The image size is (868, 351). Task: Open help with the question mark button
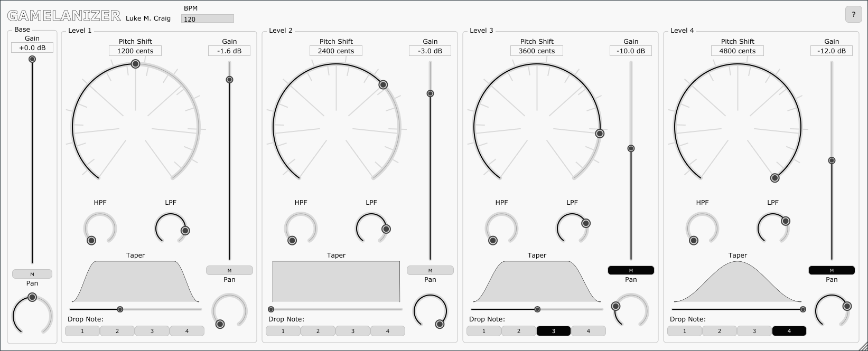853,15
